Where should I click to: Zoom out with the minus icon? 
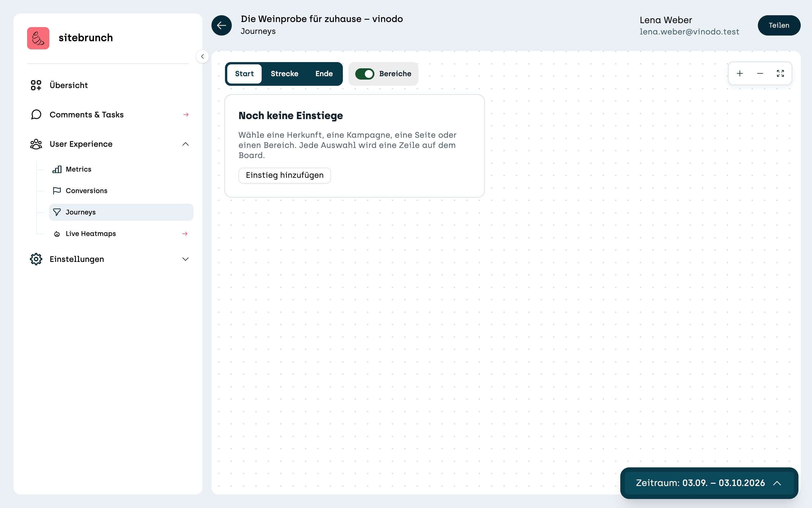coord(760,74)
